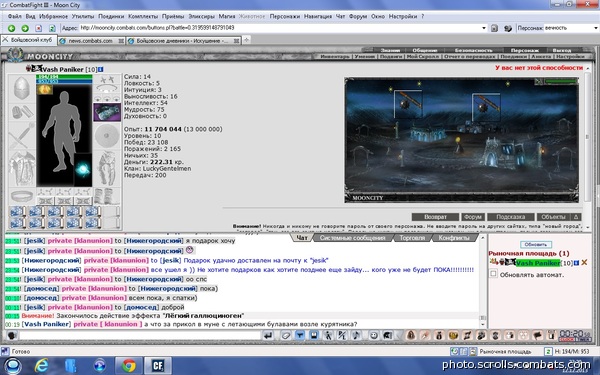Expand the triangle button next to Объекты
600x375 pixels.
point(576,217)
